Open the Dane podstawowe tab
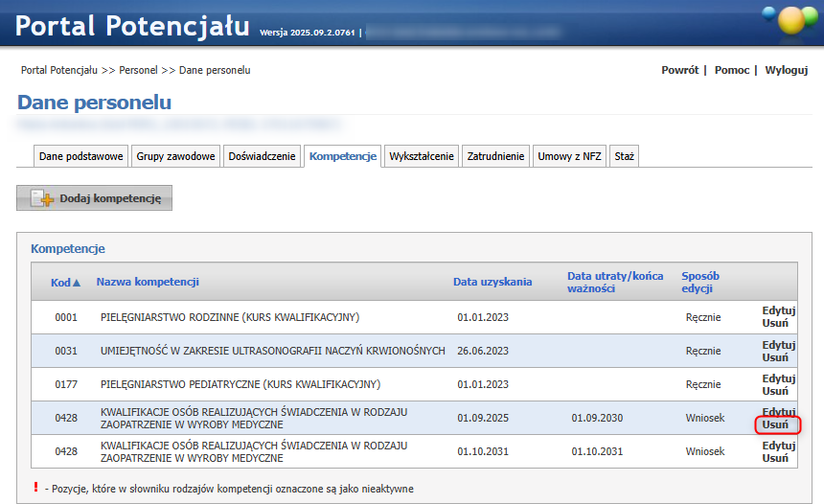The image size is (824, 504). coord(80,156)
